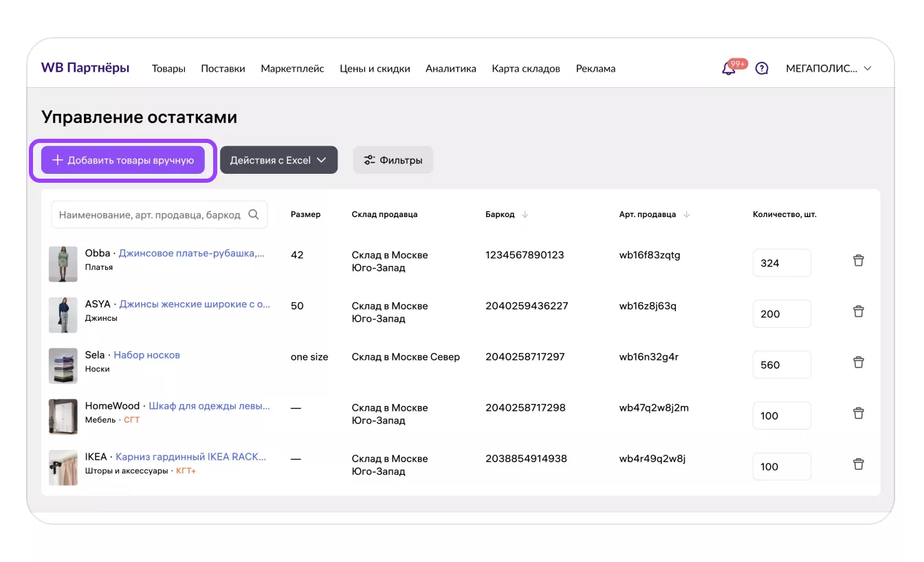Image resolution: width=924 pixels, height=562 pixels.
Task: Select barcode 2040258717298
Action: point(525,407)
